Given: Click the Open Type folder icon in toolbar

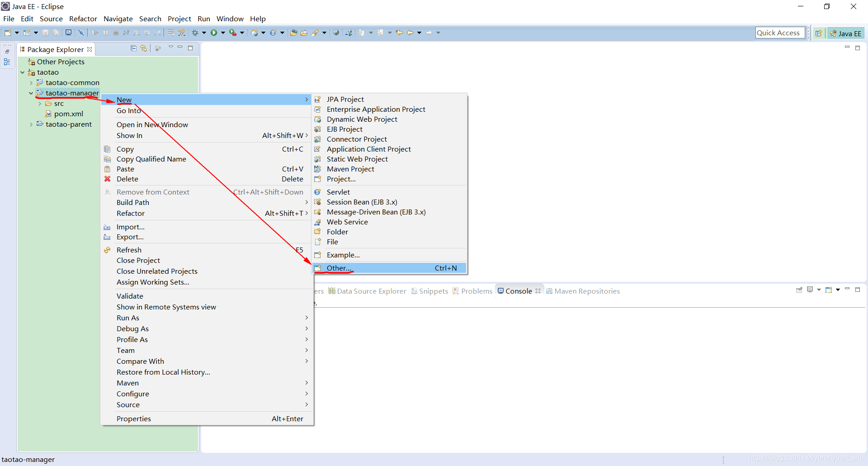Looking at the screenshot, I should [x=293, y=33].
